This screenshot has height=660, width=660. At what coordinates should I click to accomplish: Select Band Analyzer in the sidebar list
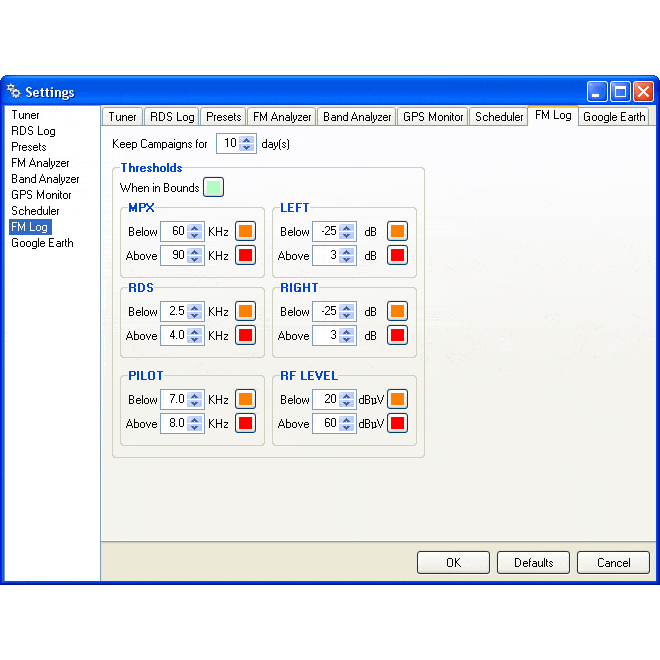point(45,179)
